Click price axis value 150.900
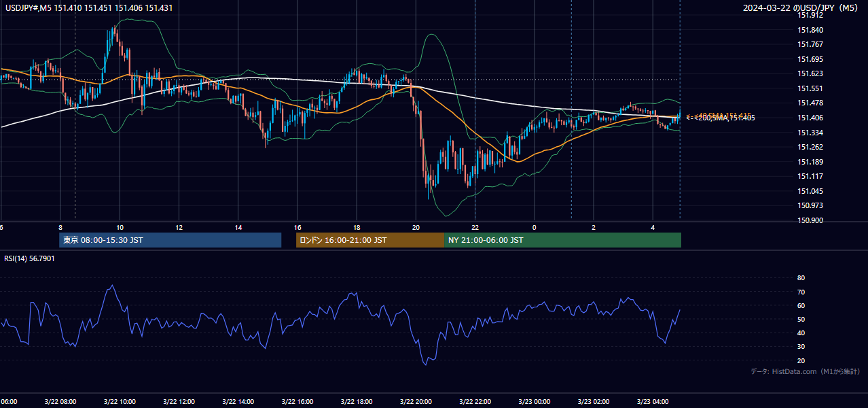 pos(810,220)
